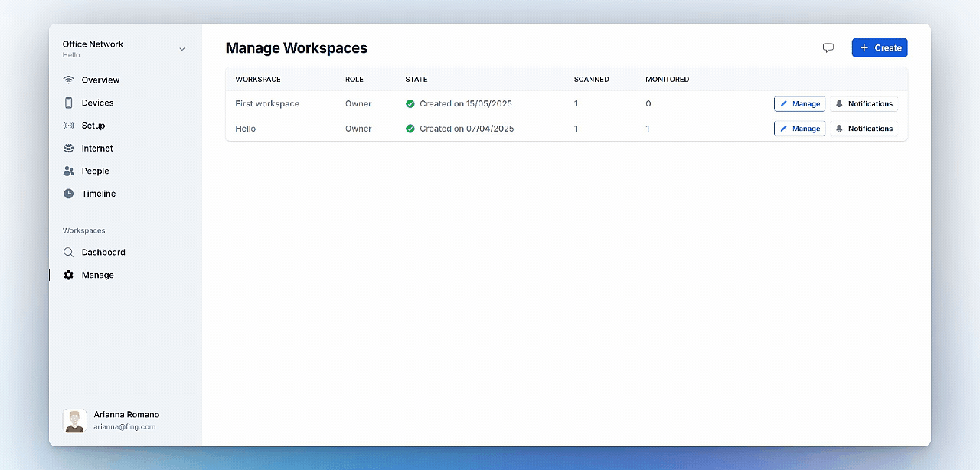Select the Internet globe icon

[68, 149]
